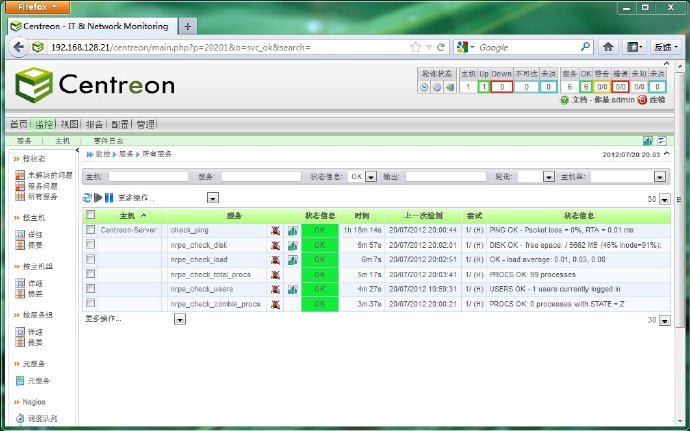Image resolution: width=690 pixels, height=431 pixels.
Task: Toggle the select-all checkbox in the table header
Action: coord(90,215)
